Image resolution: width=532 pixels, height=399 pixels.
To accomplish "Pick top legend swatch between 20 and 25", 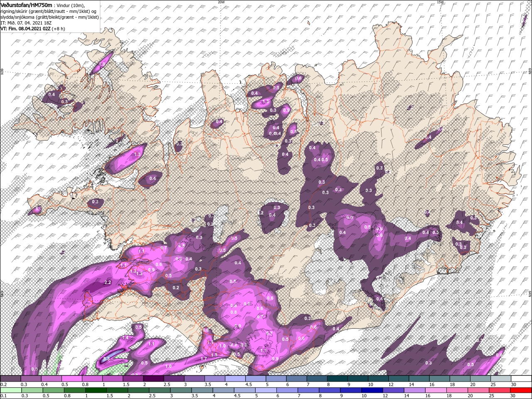I will click(x=480, y=379).
